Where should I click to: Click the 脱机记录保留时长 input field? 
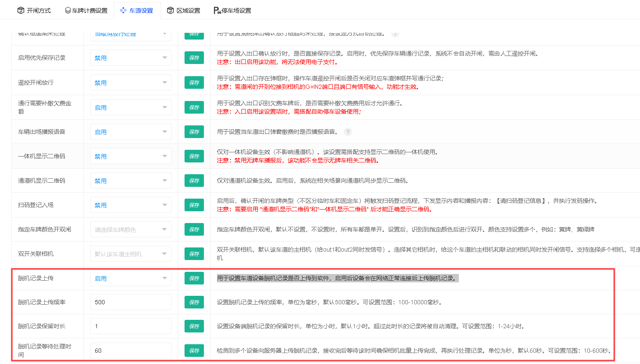[131, 326]
